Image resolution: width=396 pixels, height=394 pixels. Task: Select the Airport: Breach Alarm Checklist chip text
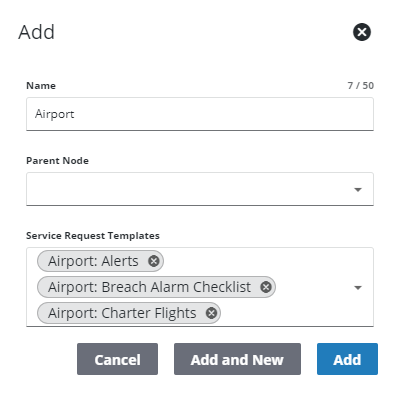[x=149, y=287]
